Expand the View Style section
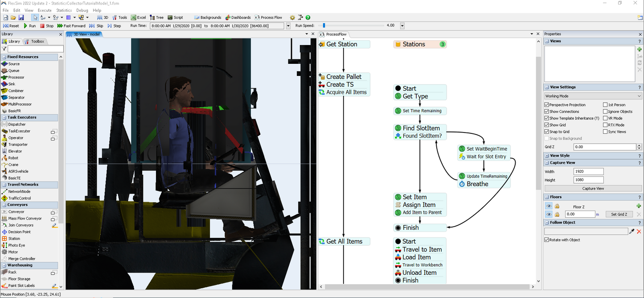The image size is (644, 298). coord(547,156)
